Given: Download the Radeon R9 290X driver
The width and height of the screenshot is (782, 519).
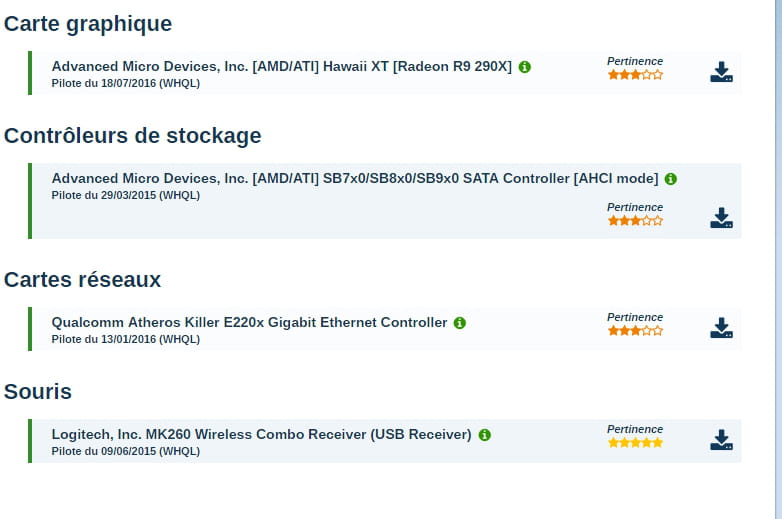Looking at the screenshot, I should pyautogui.click(x=721, y=73).
